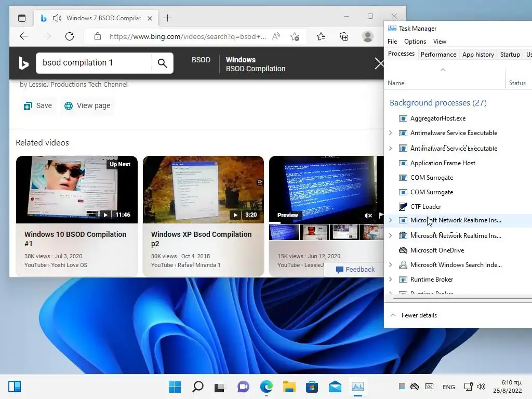The image size is (532, 399).
Task: Open the Mail app on taskbar
Action: coord(335,387)
